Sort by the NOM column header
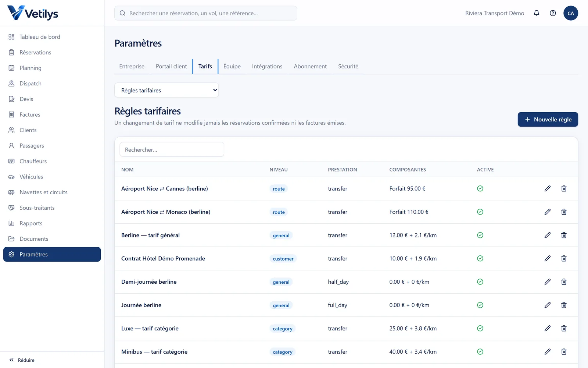Viewport: 588px width, 368px height. click(128, 170)
